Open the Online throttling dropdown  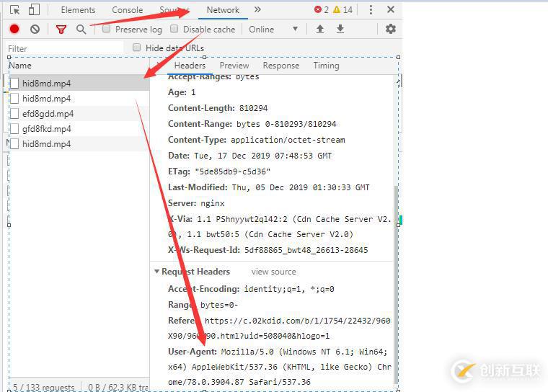coord(273,30)
